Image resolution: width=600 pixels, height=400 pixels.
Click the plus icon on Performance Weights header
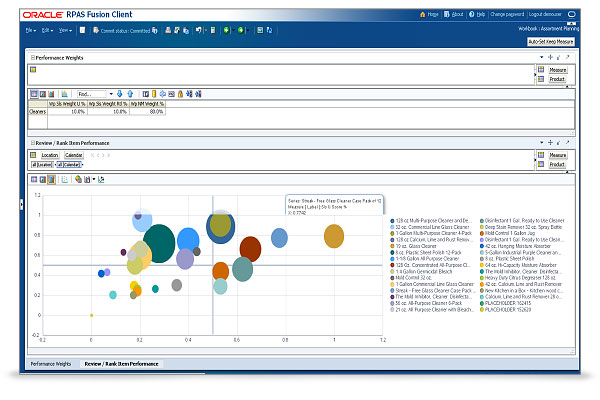pos(550,57)
